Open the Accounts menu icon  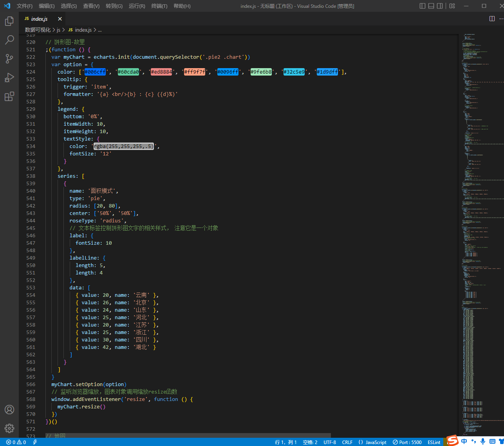[x=9, y=410]
